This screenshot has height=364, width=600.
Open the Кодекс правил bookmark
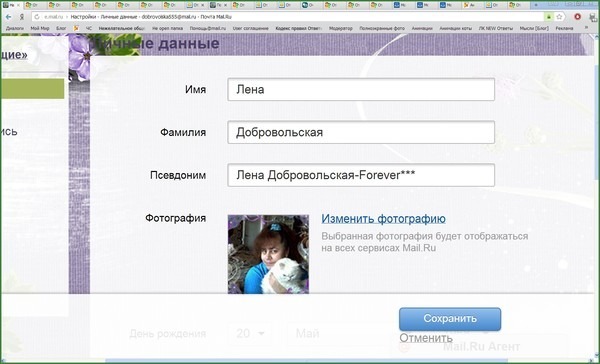(298, 28)
